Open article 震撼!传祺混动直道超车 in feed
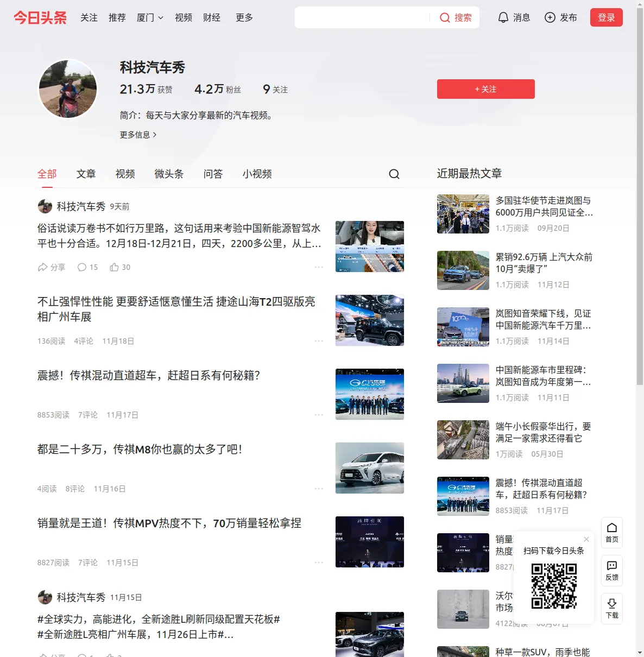 coord(149,376)
